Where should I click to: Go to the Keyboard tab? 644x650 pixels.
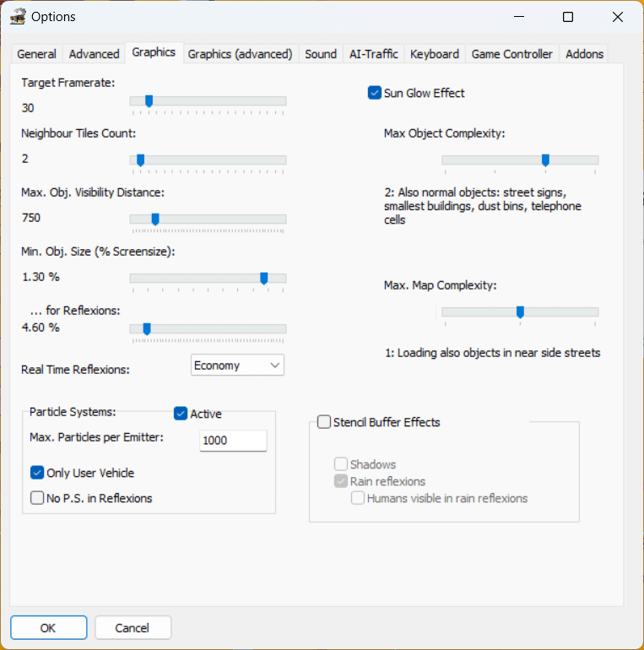435,54
